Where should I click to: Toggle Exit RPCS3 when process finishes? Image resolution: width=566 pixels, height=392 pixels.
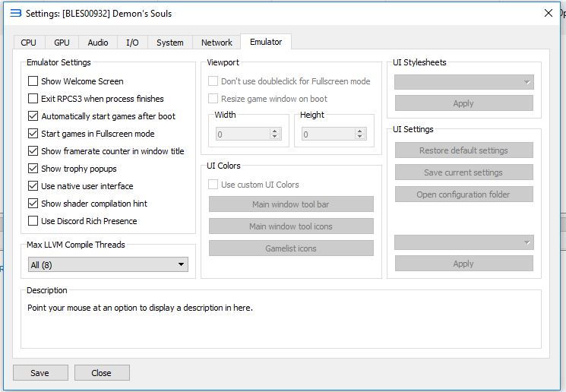click(x=33, y=99)
